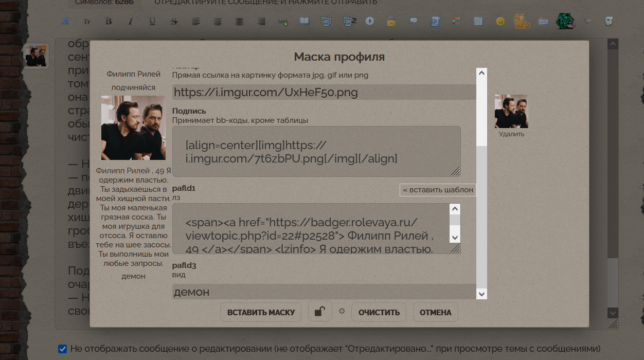Toggle Не отображать сообщение о редактировании checkbox
The height and width of the screenshot is (360, 644).
[x=62, y=349]
